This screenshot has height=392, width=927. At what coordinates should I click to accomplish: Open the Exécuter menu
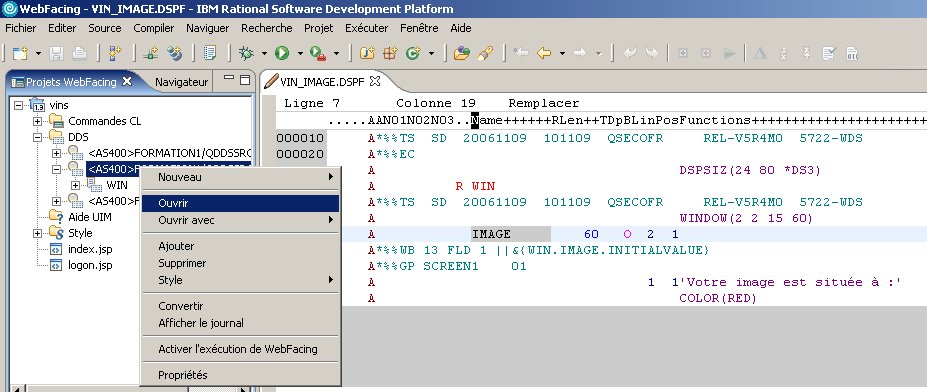367,28
